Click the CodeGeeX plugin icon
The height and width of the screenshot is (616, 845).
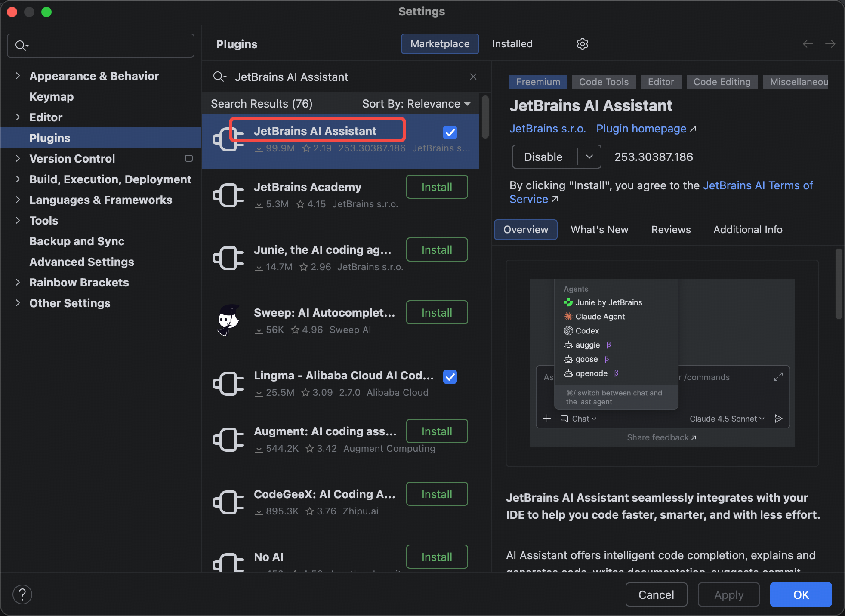click(228, 502)
